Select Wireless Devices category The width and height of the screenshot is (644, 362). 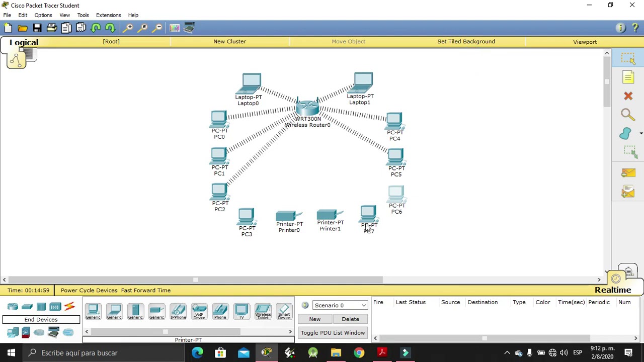point(55,307)
